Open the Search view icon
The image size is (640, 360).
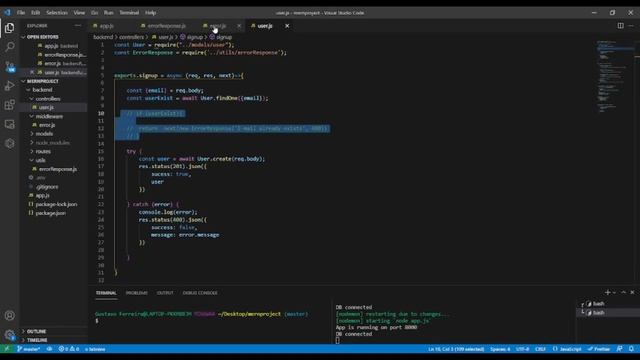9,47
